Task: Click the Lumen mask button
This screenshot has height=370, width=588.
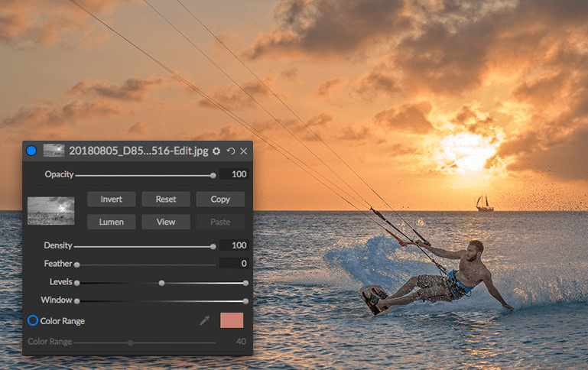Action: [112, 222]
